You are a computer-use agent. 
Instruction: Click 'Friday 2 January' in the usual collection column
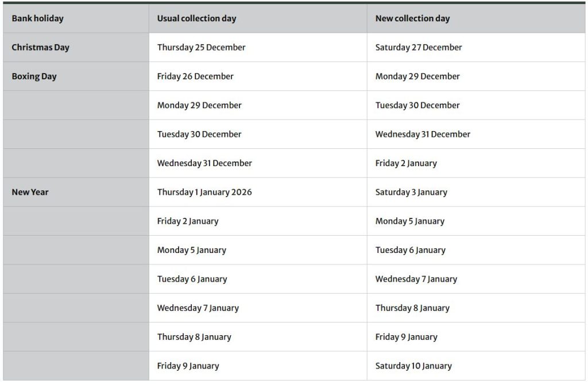click(188, 221)
